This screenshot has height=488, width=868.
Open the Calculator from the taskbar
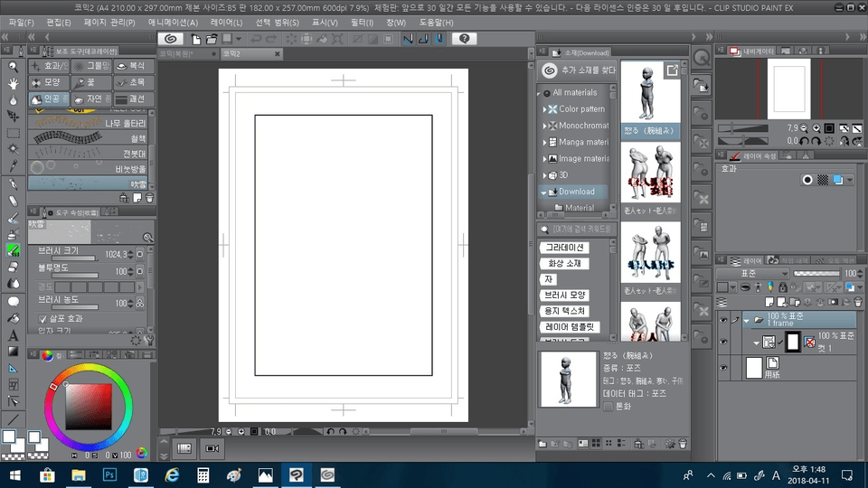(x=203, y=474)
